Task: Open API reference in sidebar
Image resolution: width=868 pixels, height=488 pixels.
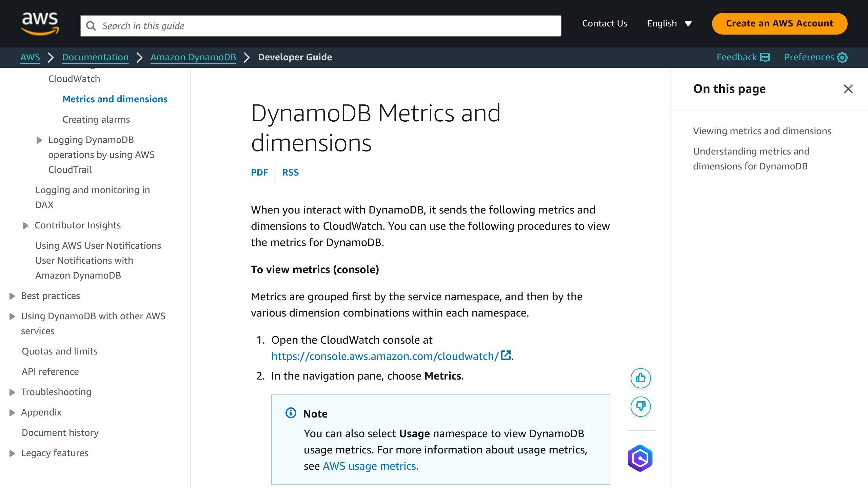Action: (x=50, y=371)
